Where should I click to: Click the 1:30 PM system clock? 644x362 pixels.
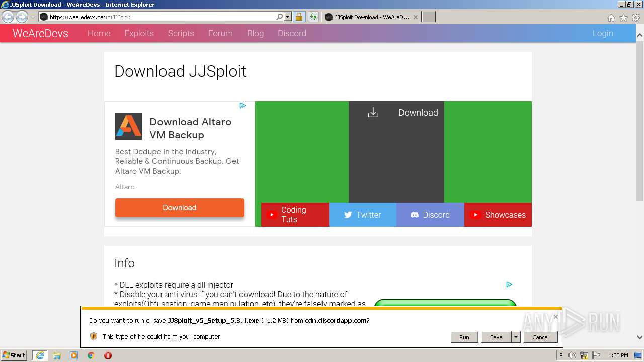[618, 355]
